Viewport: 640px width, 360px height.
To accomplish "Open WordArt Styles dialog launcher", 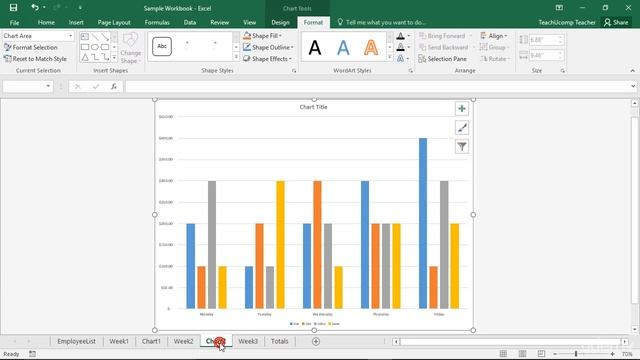I will point(411,71).
